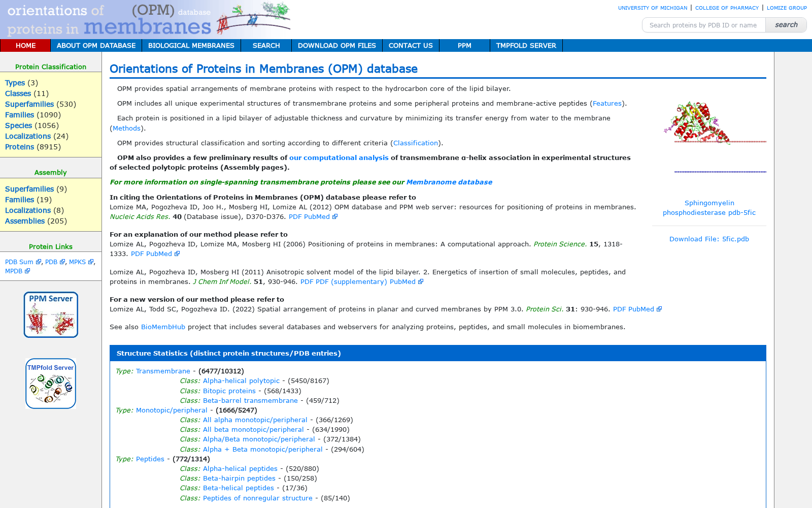The image size is (812, 508).
Task: Follow the Methods link
Action: (126, 129)
